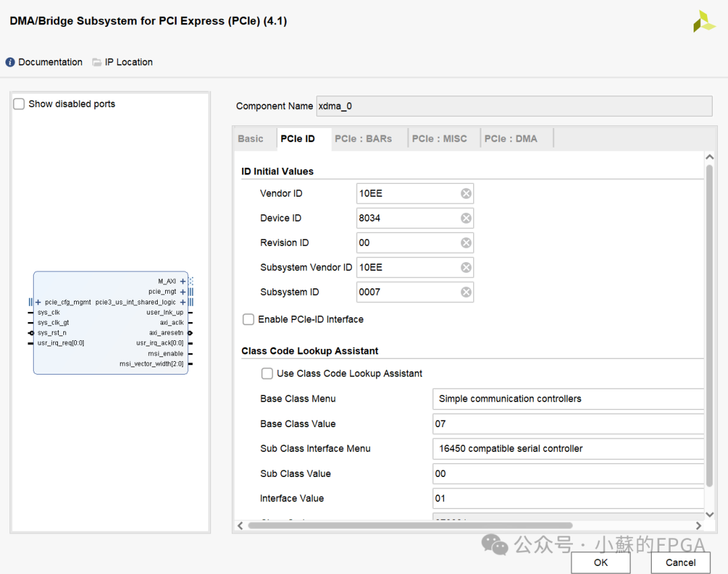728x574 pixels.
Task: Check Use Class Code Lookup Assistant
Action: click(267, 373)
